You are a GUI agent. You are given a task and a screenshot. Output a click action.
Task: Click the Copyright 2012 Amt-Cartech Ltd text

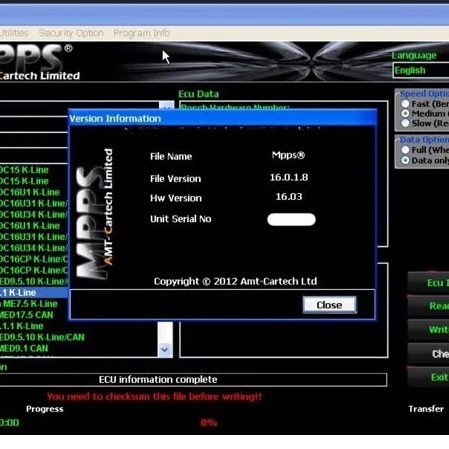click(x=235, y=281)
